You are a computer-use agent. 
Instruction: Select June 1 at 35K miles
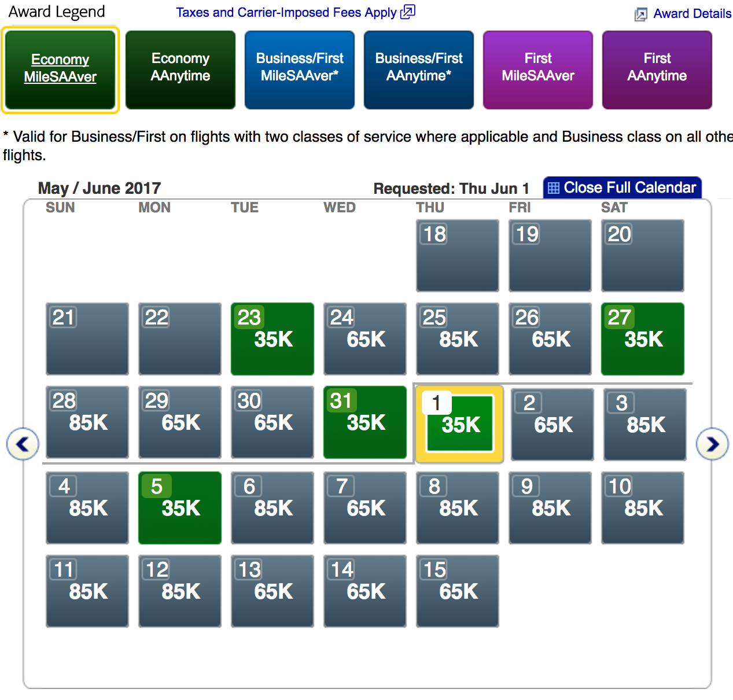point(460,423)
